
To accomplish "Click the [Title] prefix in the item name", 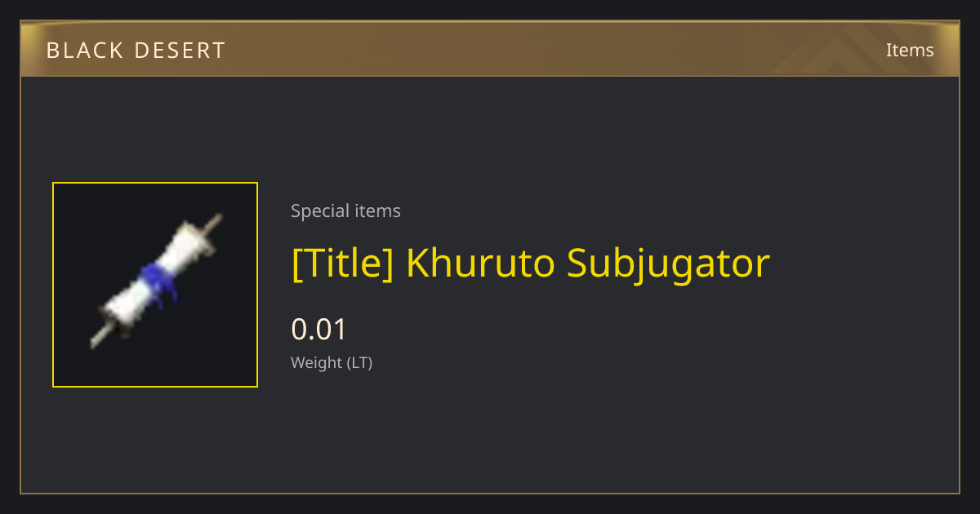I will 343,263.
